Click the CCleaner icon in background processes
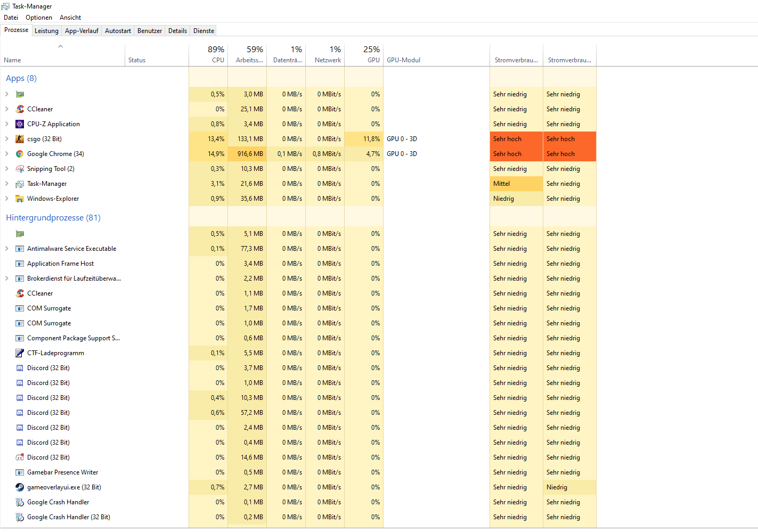Screen dimensions: 758x532 point(20,293)
